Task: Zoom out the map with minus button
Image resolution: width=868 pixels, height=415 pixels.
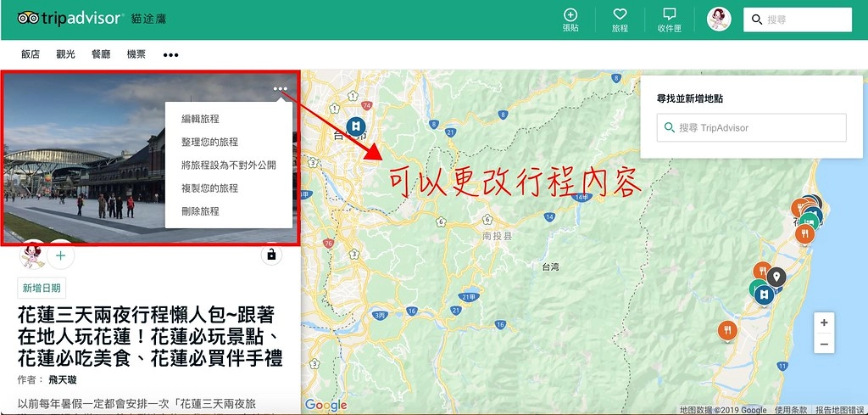Action: click(x=824, y=344)
